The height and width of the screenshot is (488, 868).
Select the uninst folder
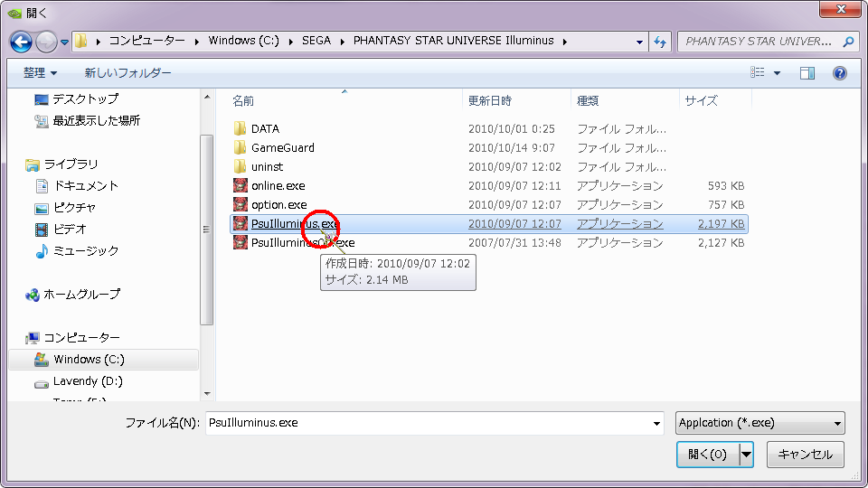pyautogui.click(x=258, y=166)
